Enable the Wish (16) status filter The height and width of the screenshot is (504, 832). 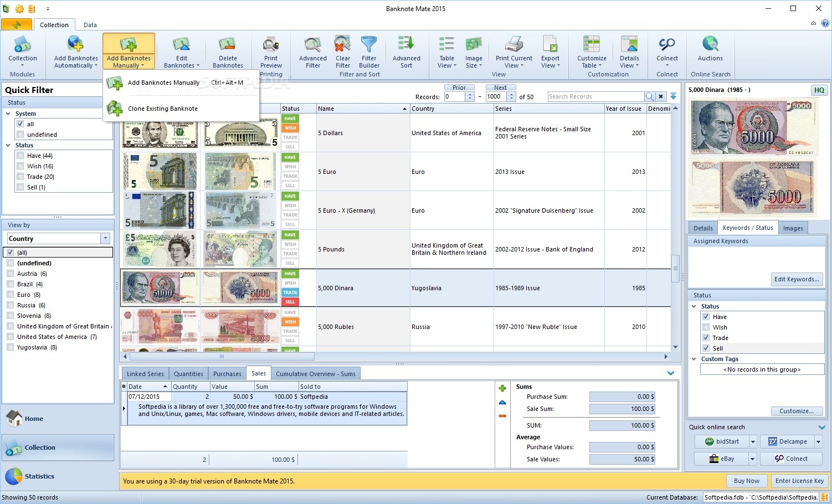(x=20, y=166)
